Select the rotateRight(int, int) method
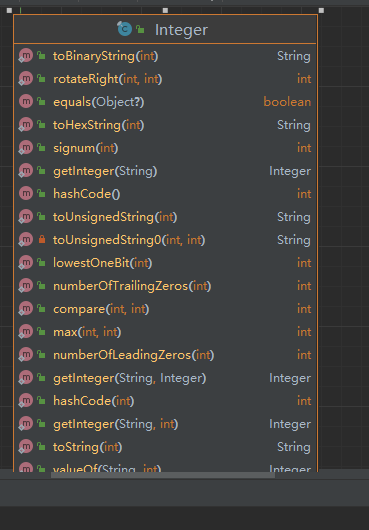The height and width of the screenshot is (530, 369). (x=108, y=79)
